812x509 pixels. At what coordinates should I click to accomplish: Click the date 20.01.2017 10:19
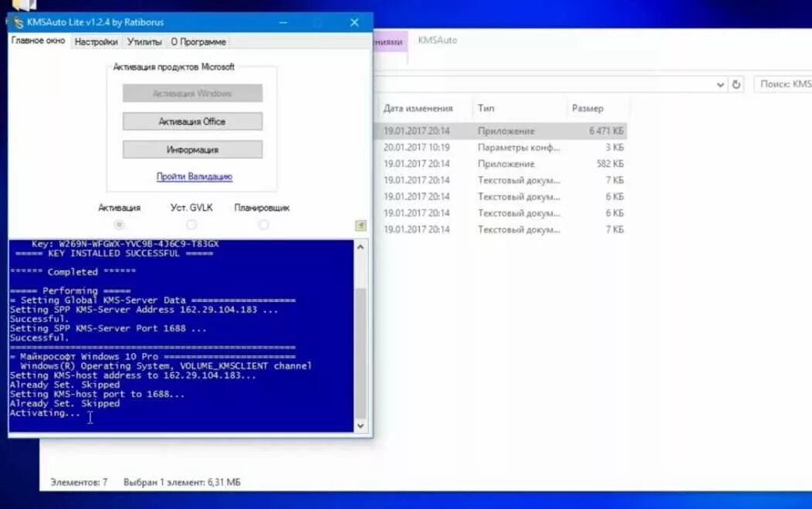[x=416, y=148]
